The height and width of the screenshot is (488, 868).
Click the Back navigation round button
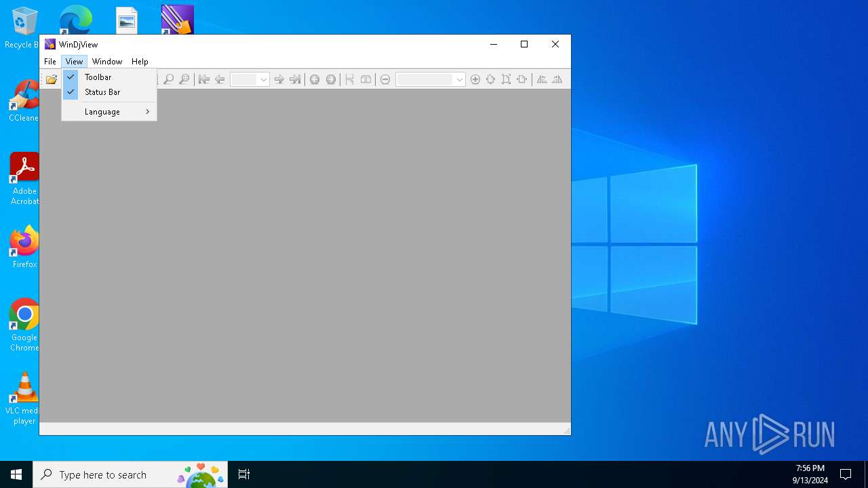[315, 79]
